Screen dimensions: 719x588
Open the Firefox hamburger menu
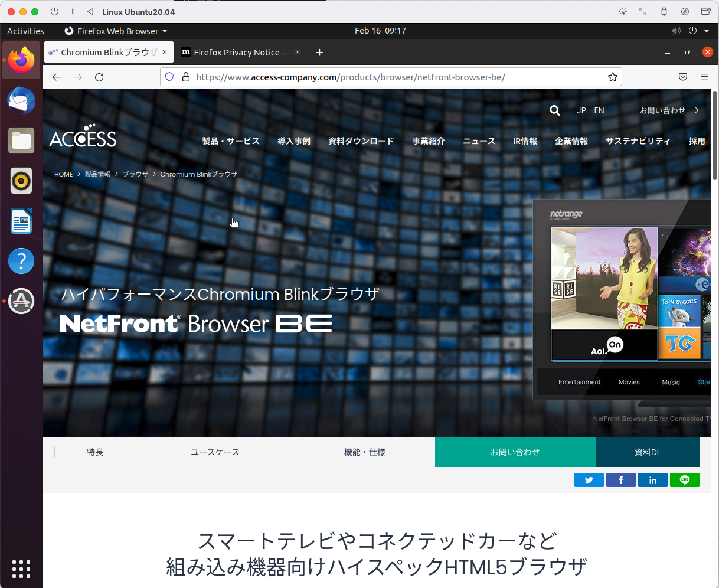[704, 77]
